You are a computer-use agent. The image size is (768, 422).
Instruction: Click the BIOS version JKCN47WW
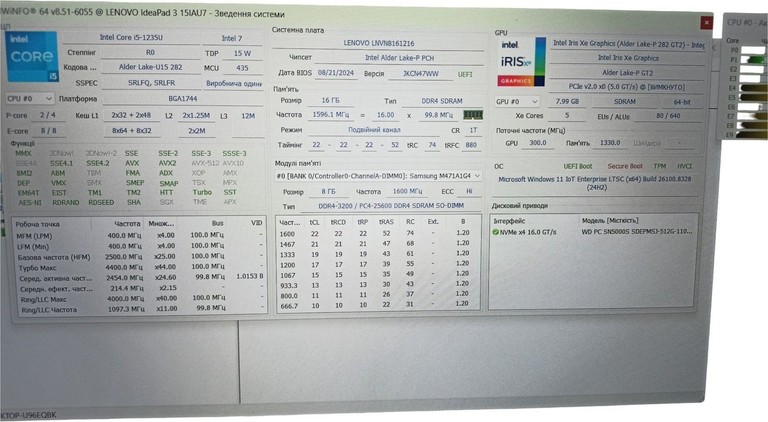click(x=421, y=74)
